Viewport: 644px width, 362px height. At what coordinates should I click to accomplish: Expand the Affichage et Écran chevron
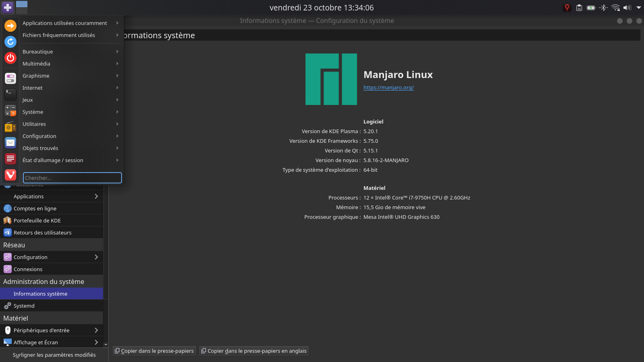pos(96,342)
